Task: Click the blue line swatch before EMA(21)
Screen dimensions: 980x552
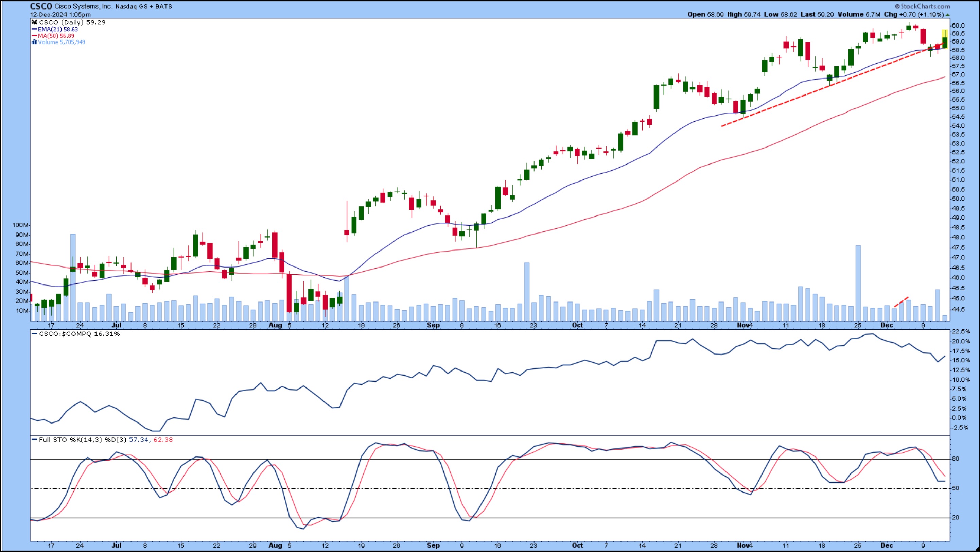Action: click(x=34, y=29)
